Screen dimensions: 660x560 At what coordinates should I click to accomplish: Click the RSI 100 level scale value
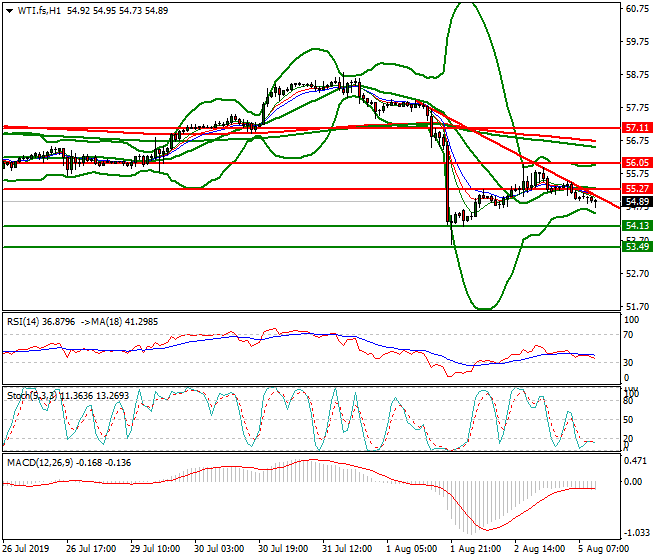pyautogui.click(x=631, y=320)
